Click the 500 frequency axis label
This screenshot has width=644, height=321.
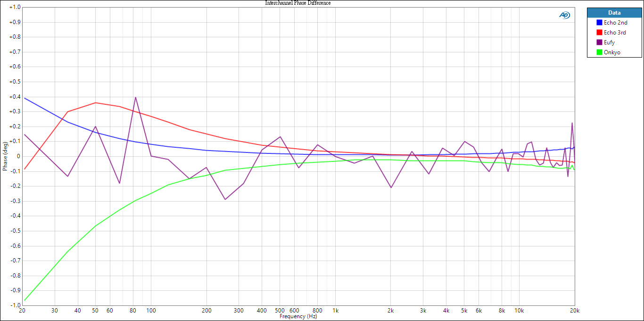point(280,311)
